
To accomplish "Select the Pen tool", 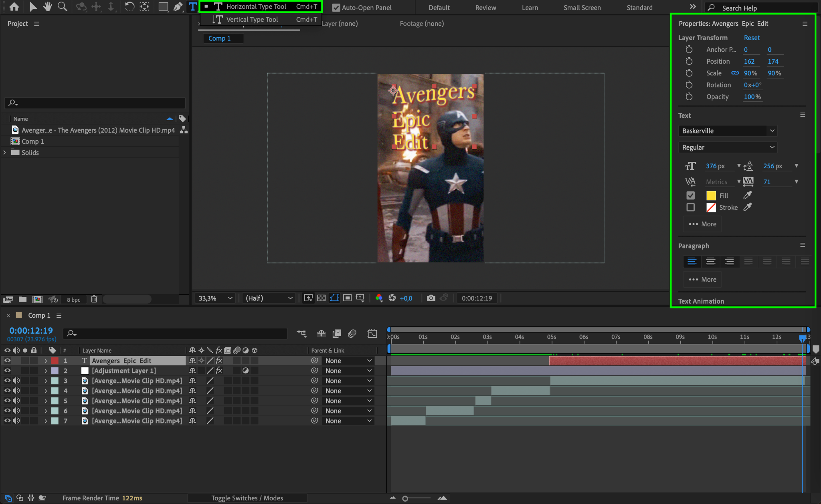I will 178,6.
